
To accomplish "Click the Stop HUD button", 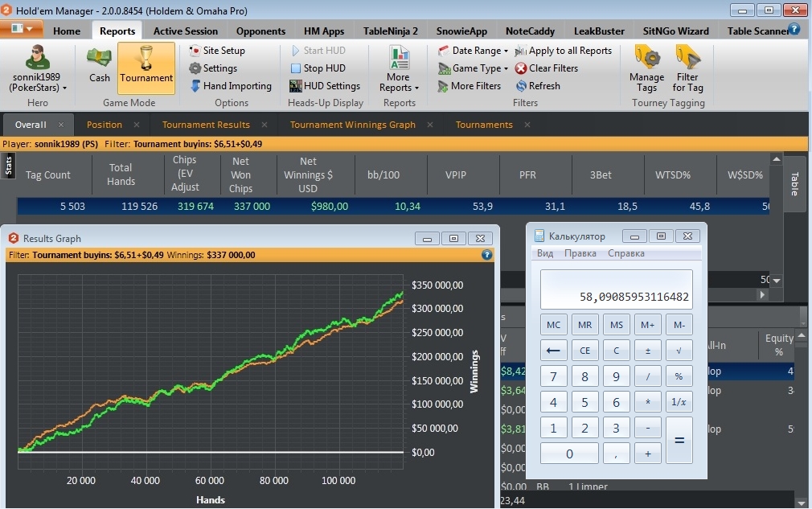I will (318, 68).
